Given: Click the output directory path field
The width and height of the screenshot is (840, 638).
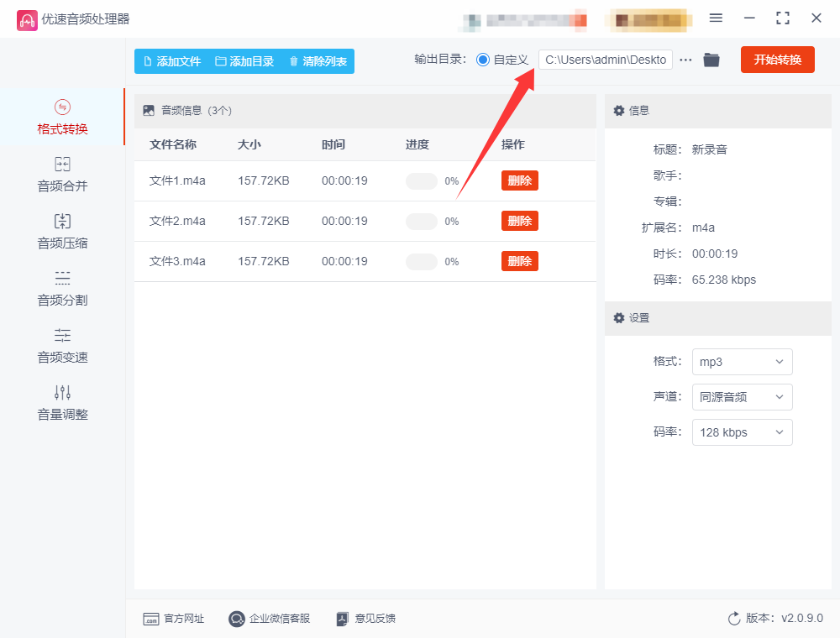Looking at the screenshot, I should (x=606, y=60).
